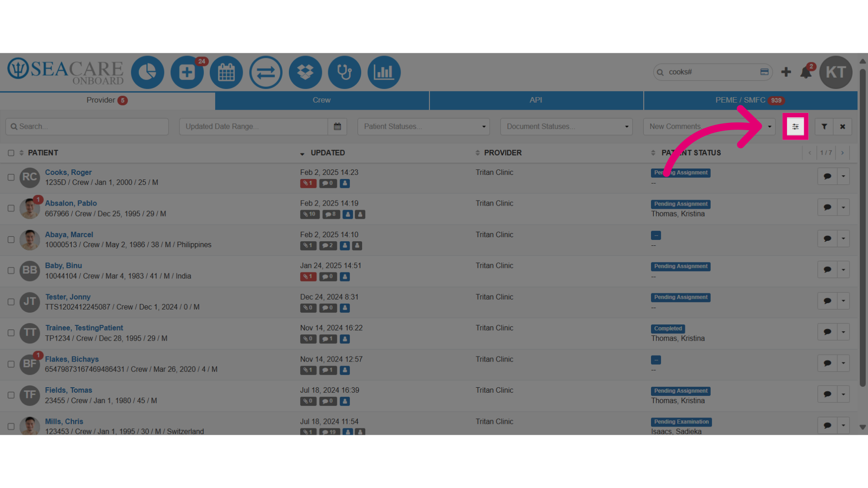Open the medical kit icon with badge 24

pos(187,72)
